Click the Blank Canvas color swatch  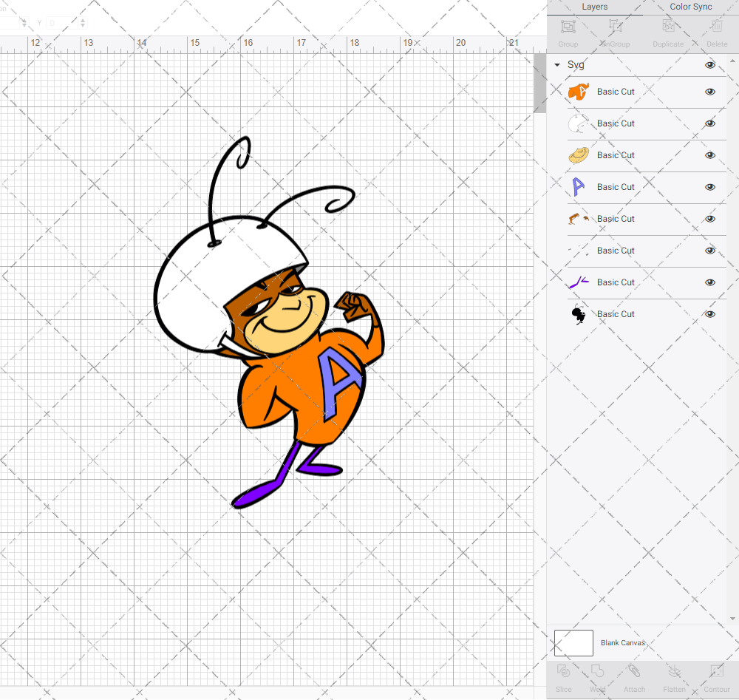pos(573,642)
